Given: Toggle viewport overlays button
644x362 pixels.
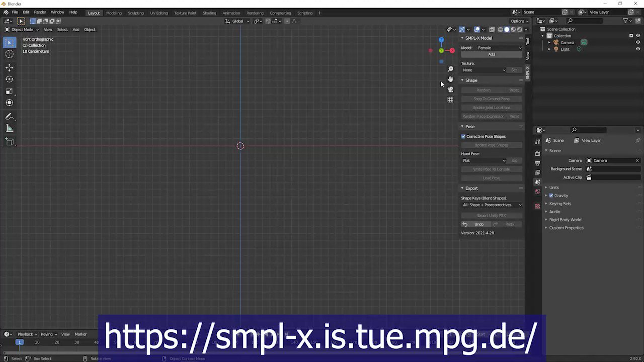Looking at the screenshot, I should (477, 29).
